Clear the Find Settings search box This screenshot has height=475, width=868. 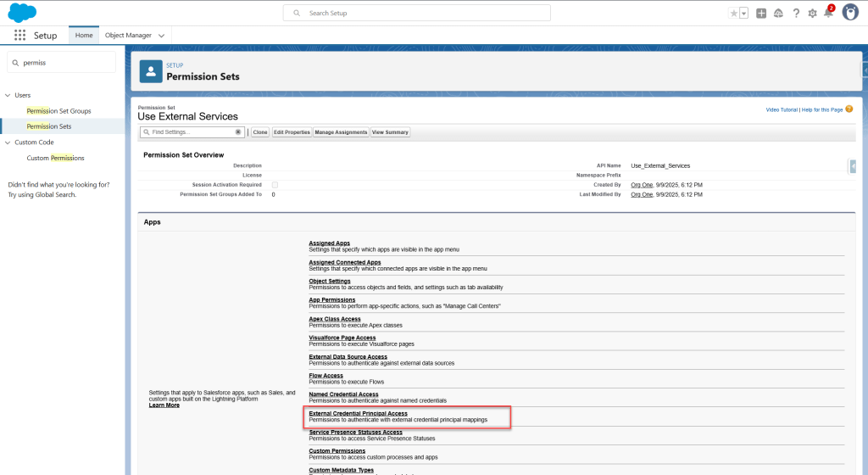click(238, 132)
